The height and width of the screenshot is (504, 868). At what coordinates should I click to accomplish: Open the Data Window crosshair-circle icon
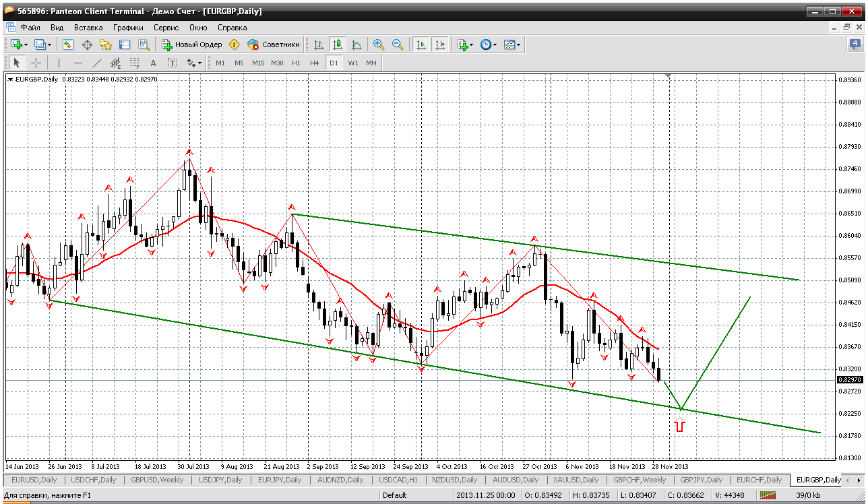[x=87, y=44]
